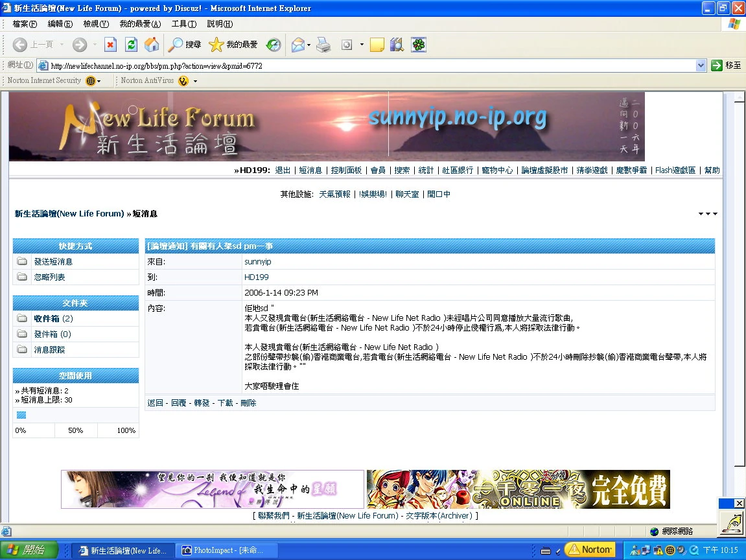The width and height of the screenshot is (746, 560).
Task: Click the 發送短消息 link
Action: 53,262
